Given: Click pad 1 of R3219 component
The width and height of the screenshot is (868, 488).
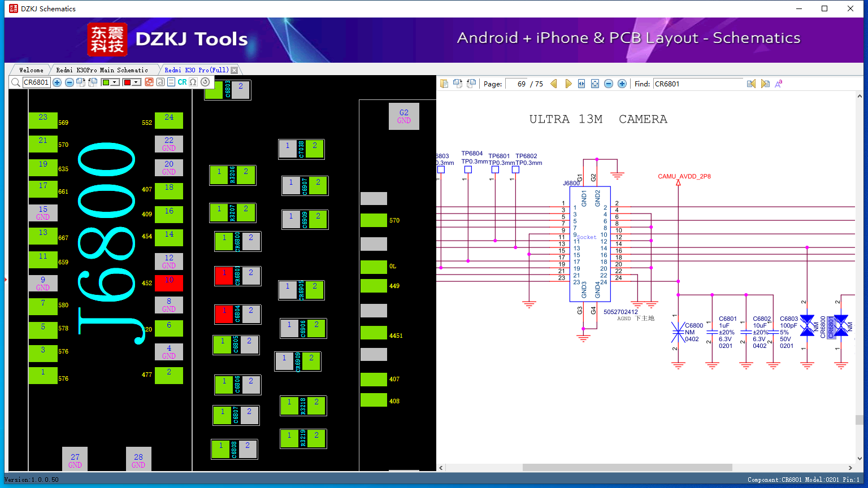Looking at the screenshot, I should point(289,439).
